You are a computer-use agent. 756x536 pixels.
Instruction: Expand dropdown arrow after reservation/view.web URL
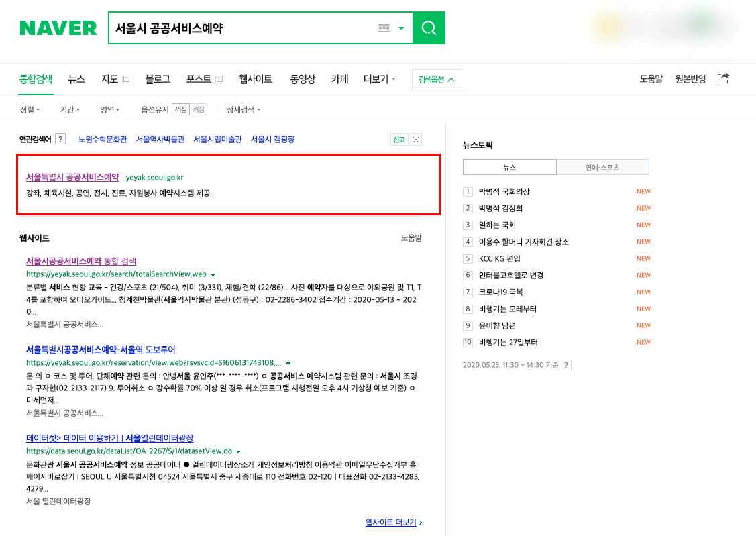(x=288, y=364)
